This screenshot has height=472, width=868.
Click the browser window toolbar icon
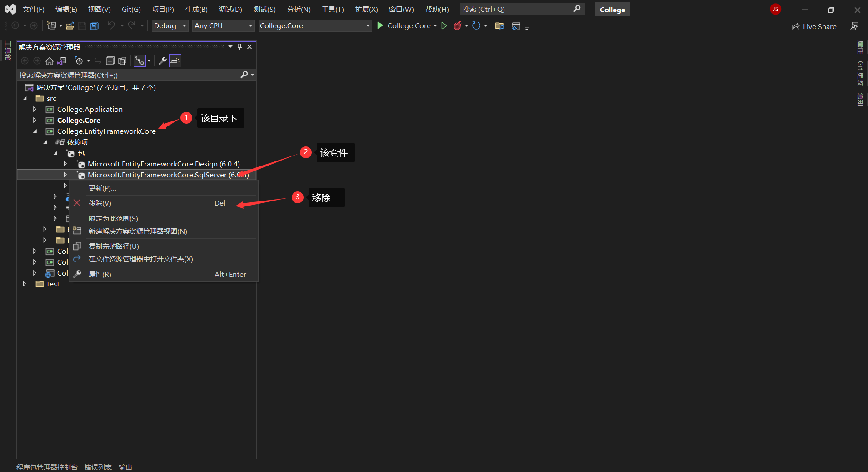pyautogui.click(x=516, y=26)
